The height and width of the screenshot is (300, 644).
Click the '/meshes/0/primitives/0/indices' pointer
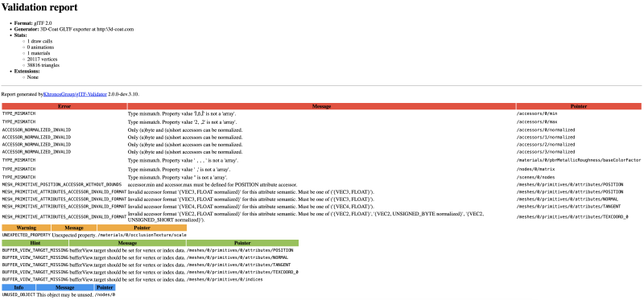[x=225, y=279]
